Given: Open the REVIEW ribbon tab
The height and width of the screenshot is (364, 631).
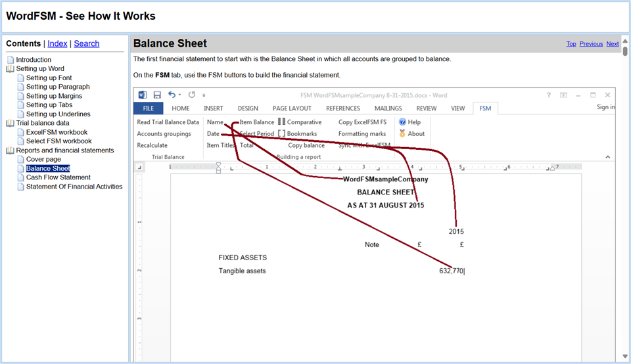Looking at the screenshot, I should click(x=426, y=108).
